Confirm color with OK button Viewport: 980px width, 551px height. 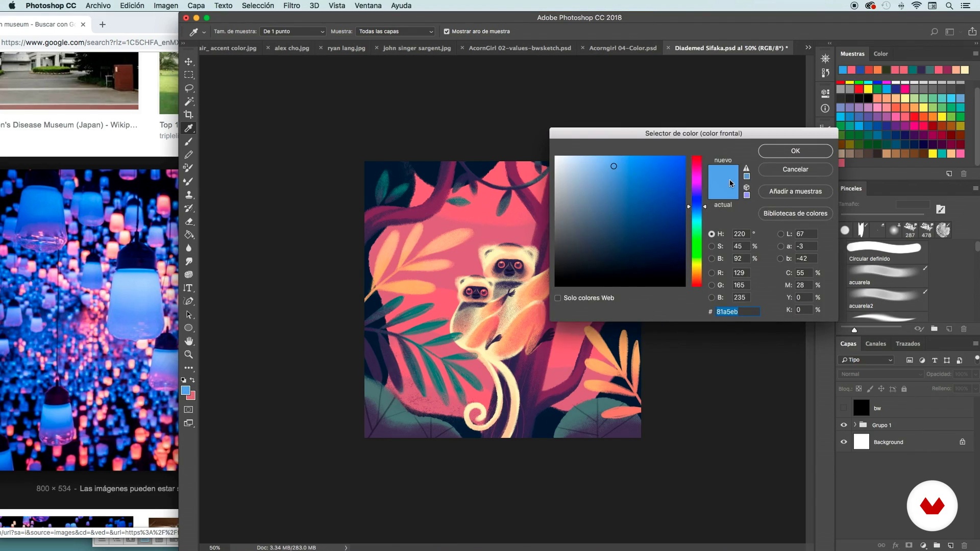click(795, 151)
